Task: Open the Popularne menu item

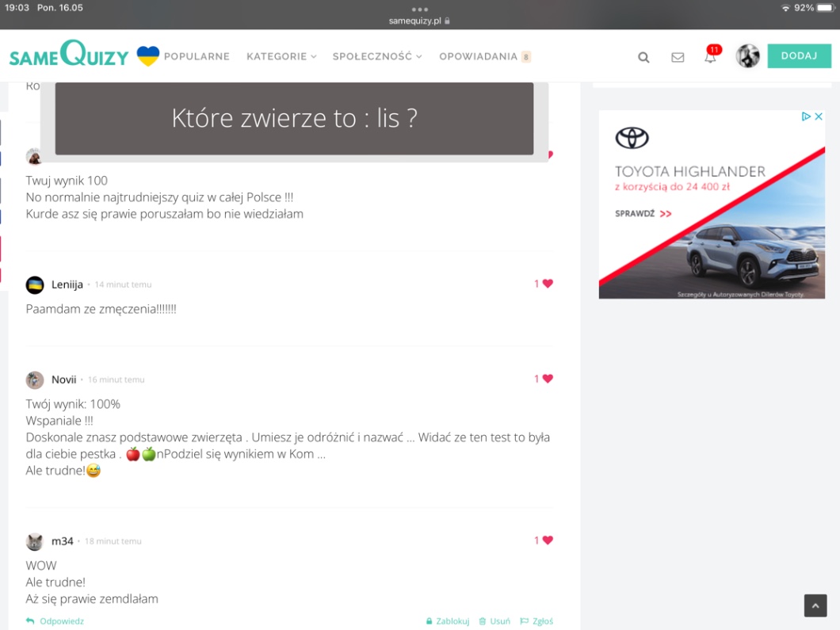Action: [197, 56]
